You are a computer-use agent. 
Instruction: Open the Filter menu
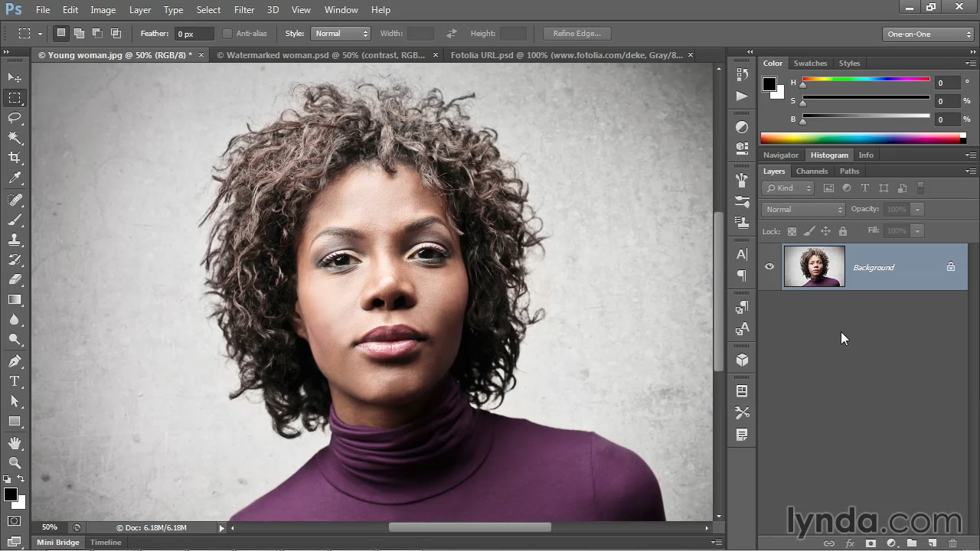(244, 10)
